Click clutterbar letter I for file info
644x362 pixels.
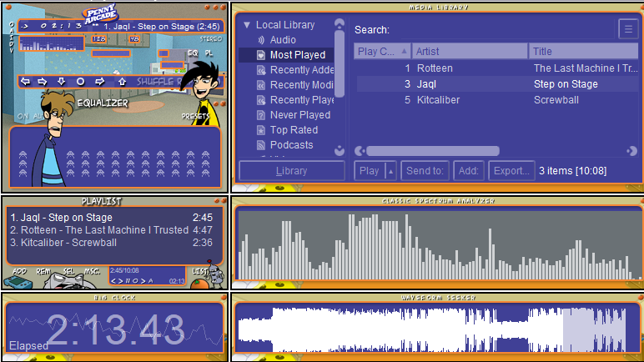(x=12, y=38)
